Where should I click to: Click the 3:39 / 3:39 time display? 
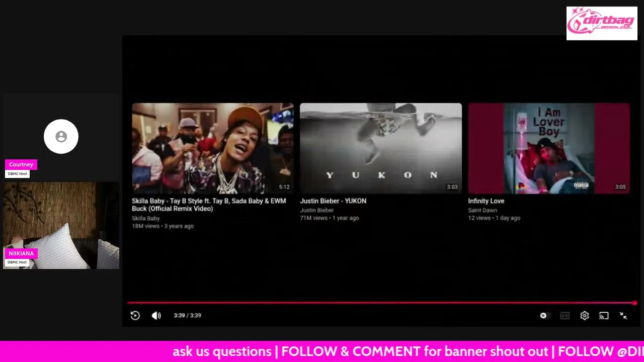(x=187, y=315)
